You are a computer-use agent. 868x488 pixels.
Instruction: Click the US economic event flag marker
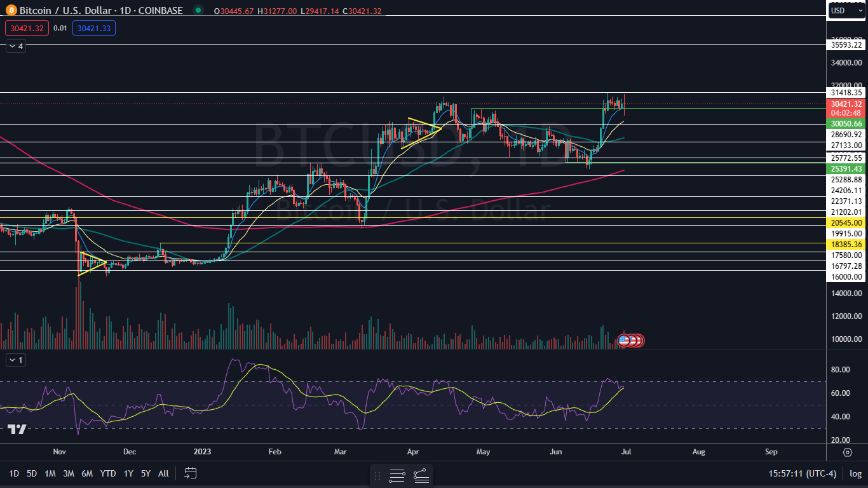click(x=623, y=341)
